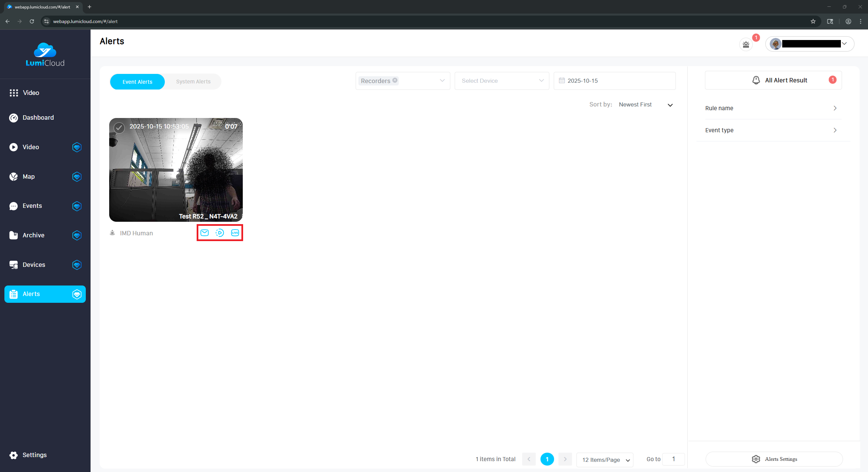Open the Archive sidebar item
This screenshot has height=472, width=868.
[33, 235]
